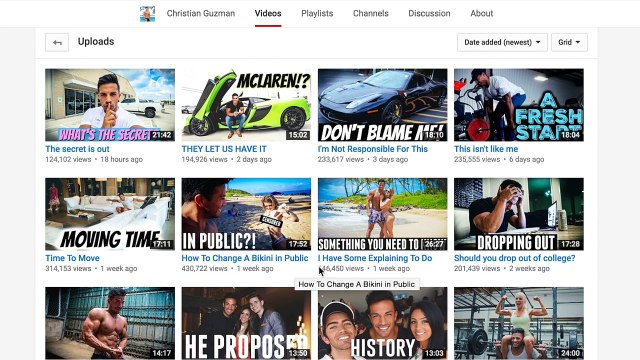Switch to the Videos tab
The height and width of the screenshot is (360, 640).
click(268, 13)
